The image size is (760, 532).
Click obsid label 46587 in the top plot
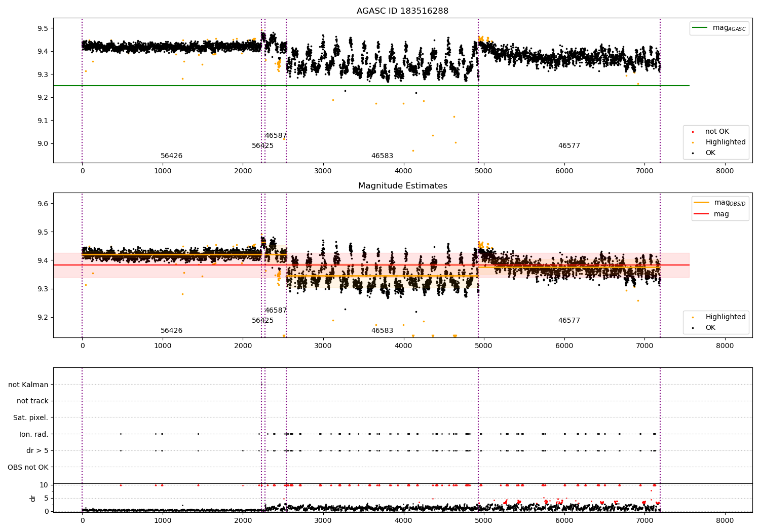[276, 136]
